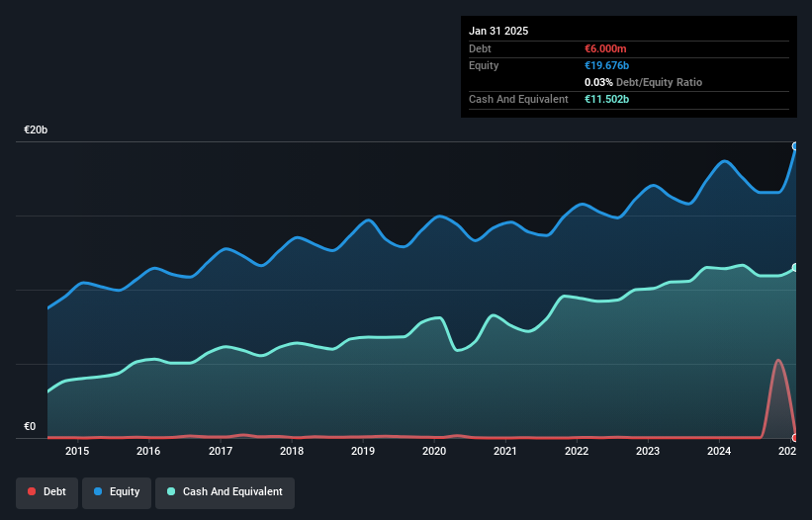Image resolution: width=812 pixels, height=520 pixels.
Task: Click the €20b y-axis label
Action: point(36,130)
